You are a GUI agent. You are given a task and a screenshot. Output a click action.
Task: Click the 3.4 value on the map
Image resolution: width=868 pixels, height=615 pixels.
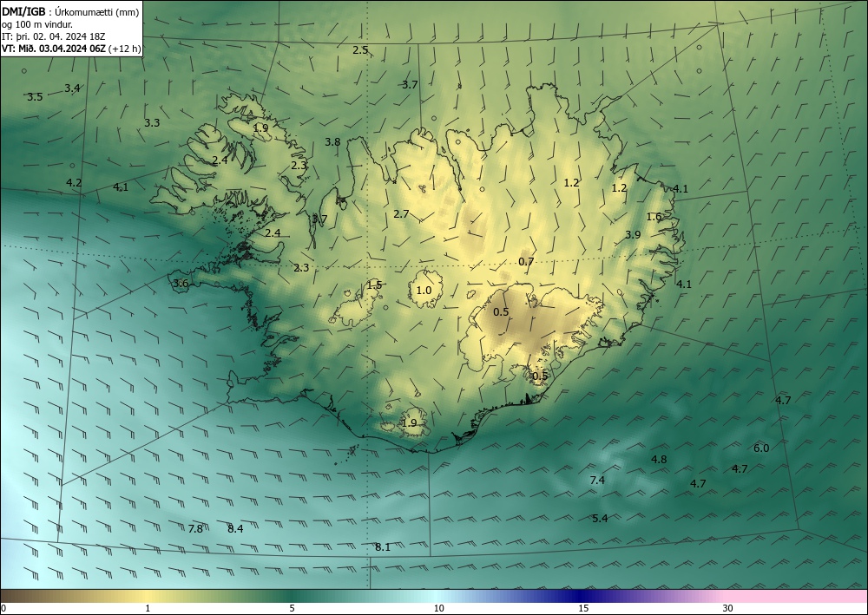72,88
